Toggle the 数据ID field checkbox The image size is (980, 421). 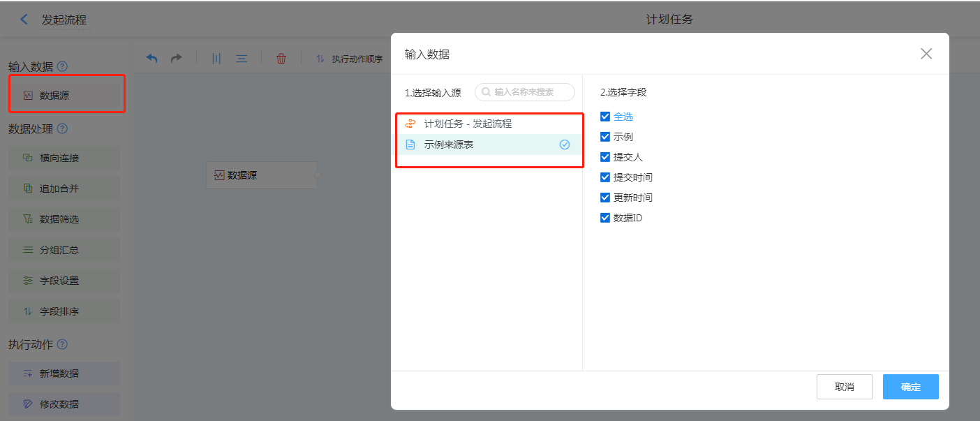click(605, 218)
